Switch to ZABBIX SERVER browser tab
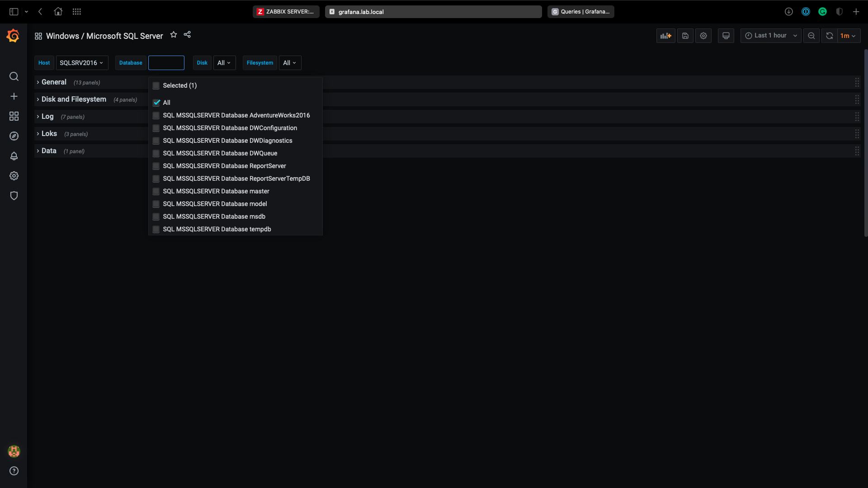Image resolution: width=868 pixels, height=488 pixels. [x=286, y=12]
